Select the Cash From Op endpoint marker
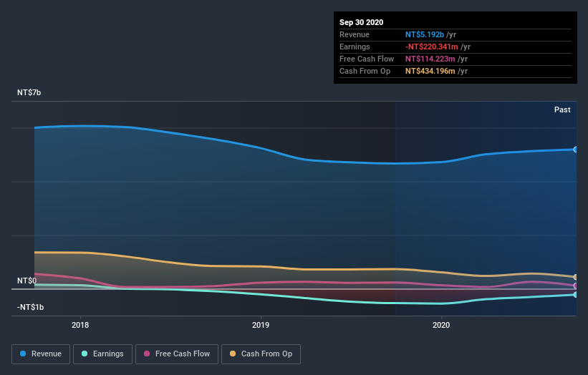The image size is (588, 375). coord(576,277)
